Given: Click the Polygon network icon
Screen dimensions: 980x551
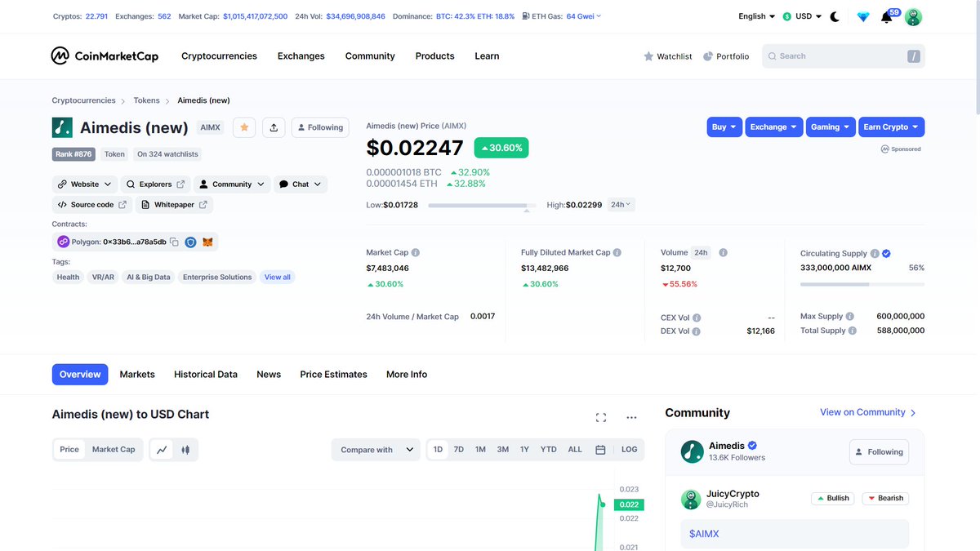Looking at the screenshot, I should tap(63, 242).
